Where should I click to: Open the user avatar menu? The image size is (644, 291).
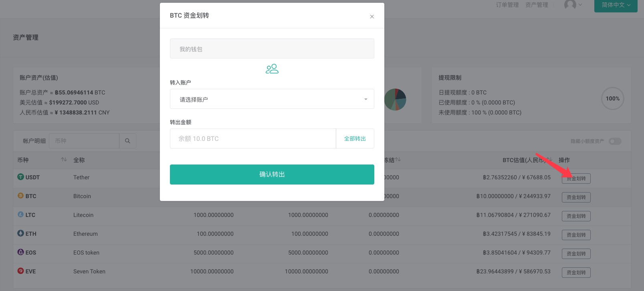(x=573, y=5)
